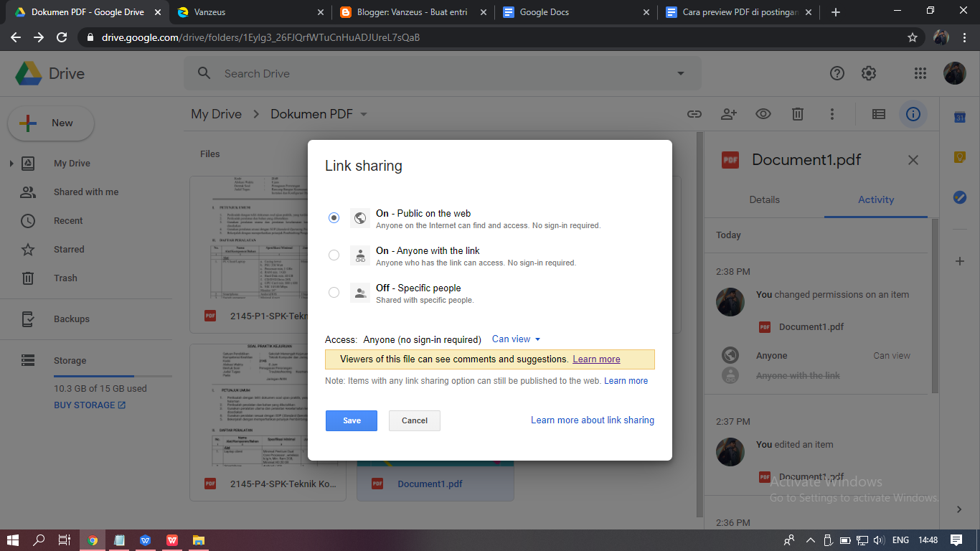Open the share with people icon
This screenshot has height=551, width=980.
point(728,114)
